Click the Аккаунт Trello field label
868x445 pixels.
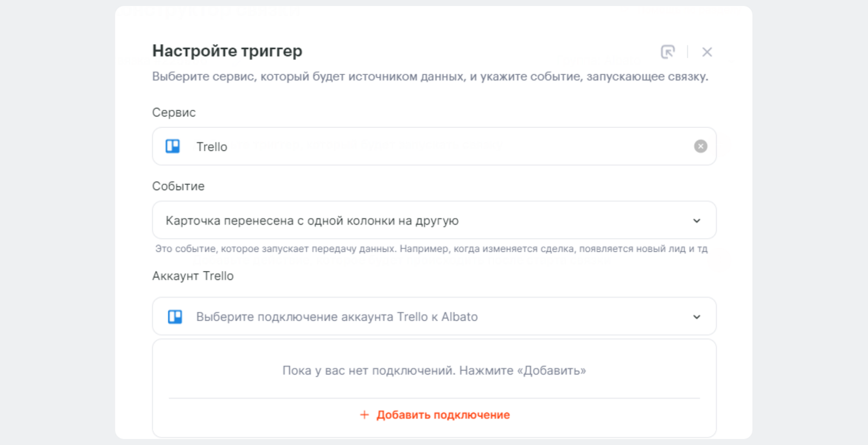[x=193, y=276]
